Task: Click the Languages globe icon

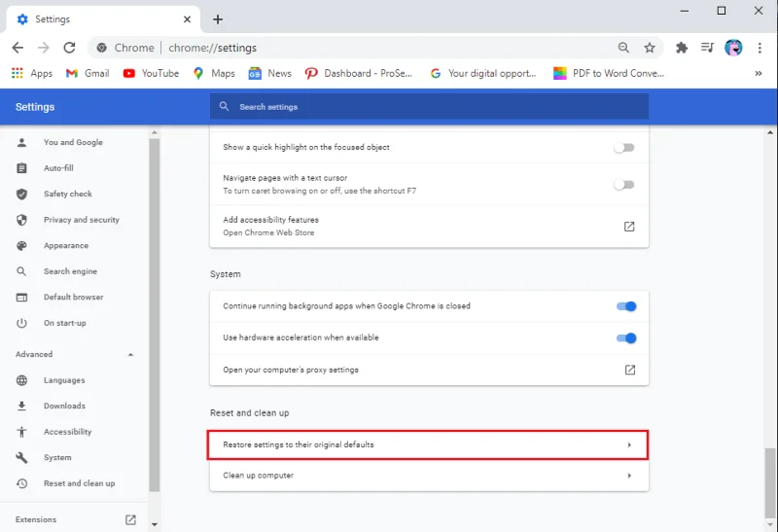Action: (21, 380)
